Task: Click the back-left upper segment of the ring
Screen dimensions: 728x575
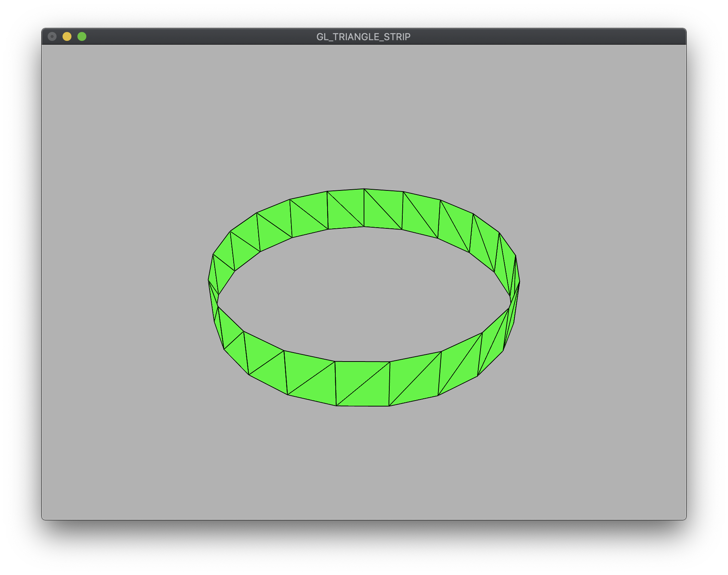Action: [x=274, y=226]
